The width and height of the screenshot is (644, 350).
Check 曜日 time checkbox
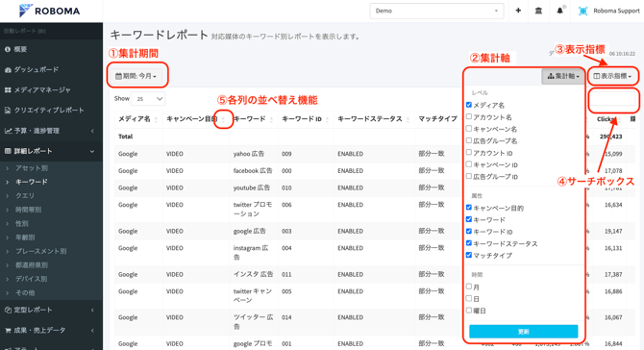pos(469,311)
